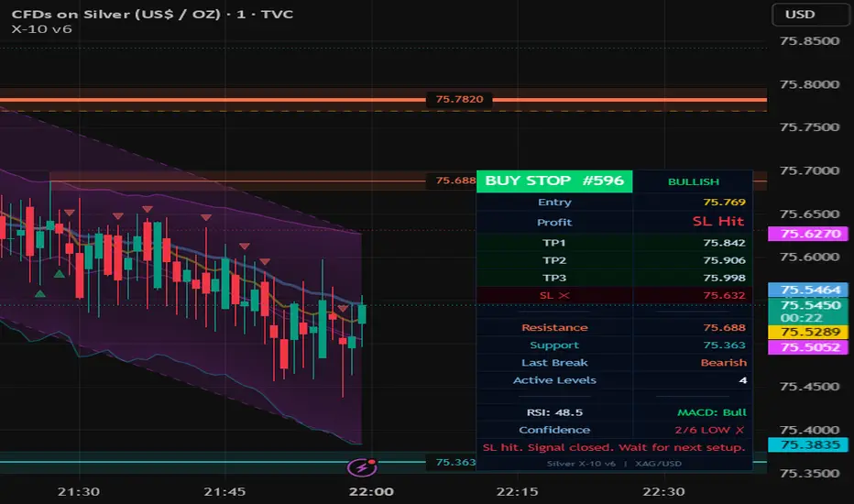Image resolution: width=854 pixels, height=504 pixels.
Task: Click the 75.6270 magenta price tag
Action: pyautogui.click(x=808, y=234)
